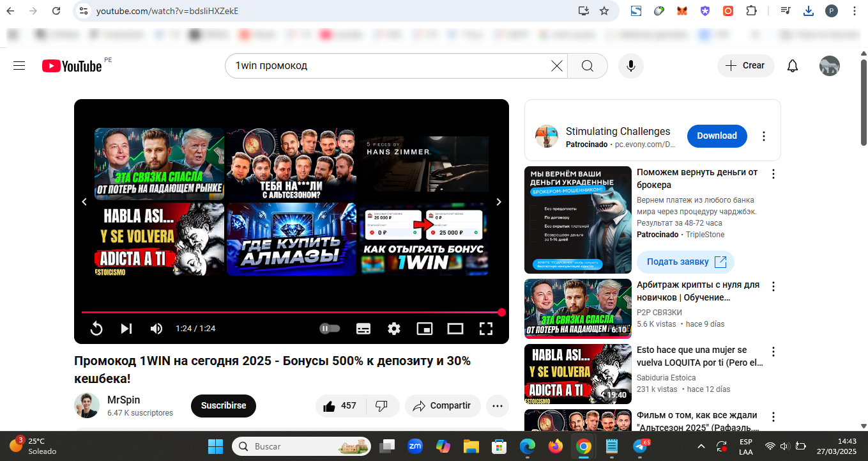Go to the YouTube home logo
Image resolution: width=868 pixels, height=461 pixels.
(x=72, y=66)
